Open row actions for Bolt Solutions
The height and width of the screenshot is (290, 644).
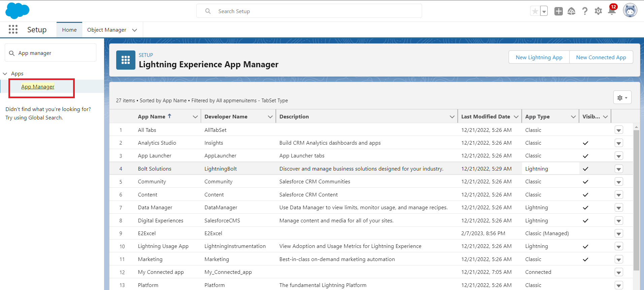(619, 169)
